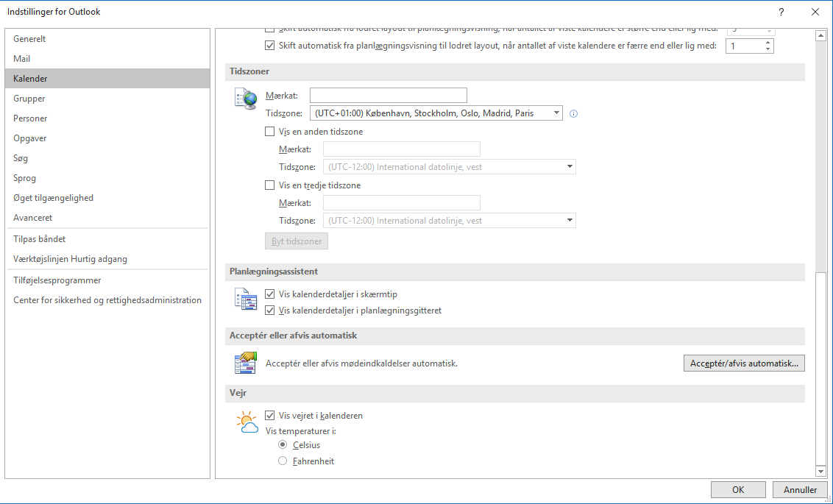
Task: Select the Kalender settings category
Action: [x=107, y=79]
